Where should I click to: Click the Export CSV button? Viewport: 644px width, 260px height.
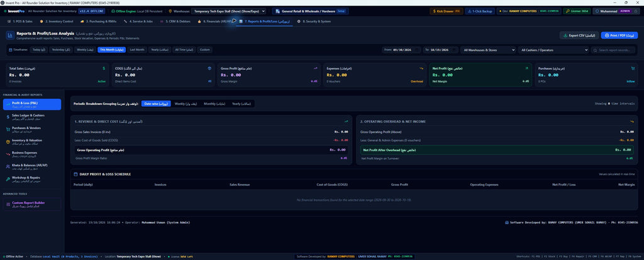(x=579, y=35)
